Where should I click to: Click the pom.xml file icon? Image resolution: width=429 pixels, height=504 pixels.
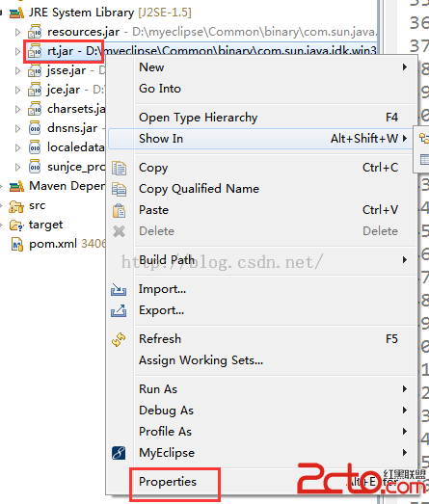(17, 244)
